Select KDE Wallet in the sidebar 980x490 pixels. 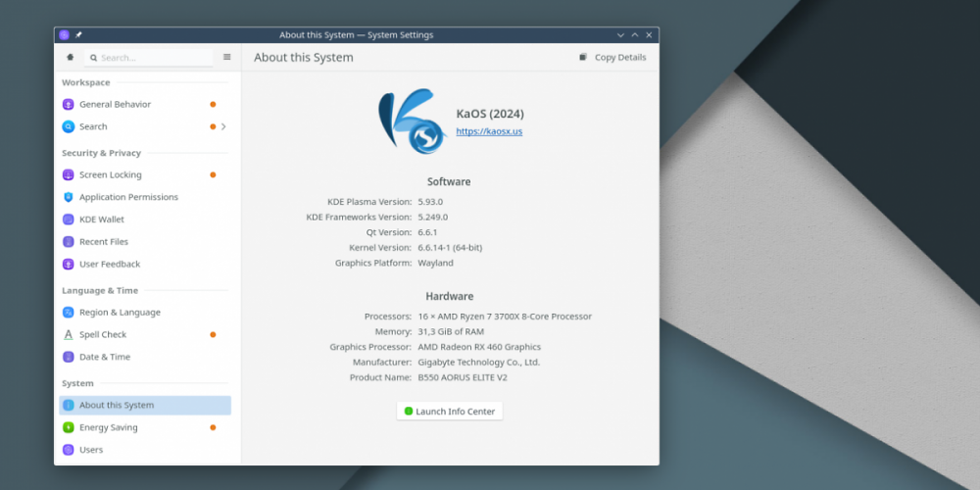coord(145,220)
